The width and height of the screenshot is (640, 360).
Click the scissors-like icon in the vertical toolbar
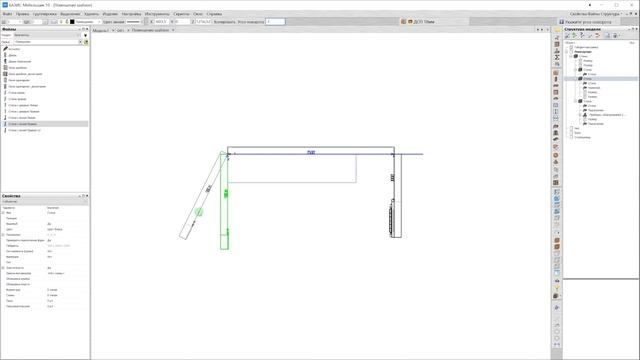[557, 38]
